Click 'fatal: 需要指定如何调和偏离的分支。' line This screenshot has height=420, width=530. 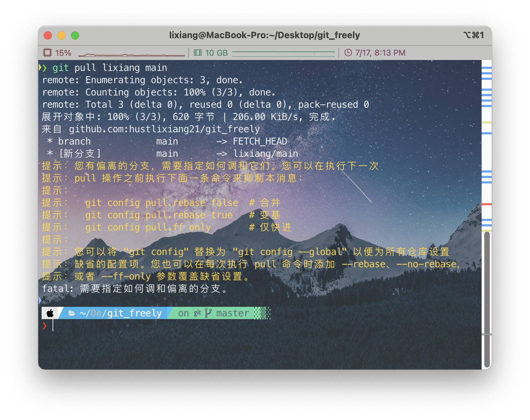135,288
